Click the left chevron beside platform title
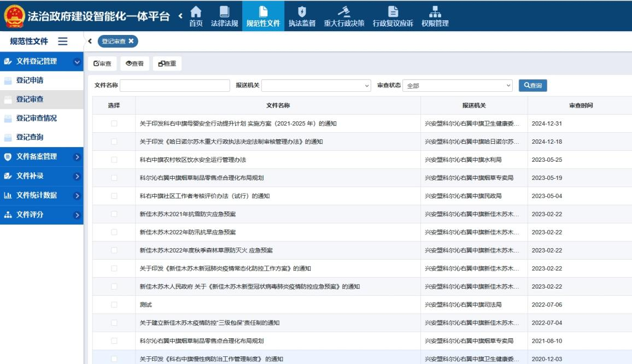The height and width of the screenshot is (364, 632). (180, 16)
